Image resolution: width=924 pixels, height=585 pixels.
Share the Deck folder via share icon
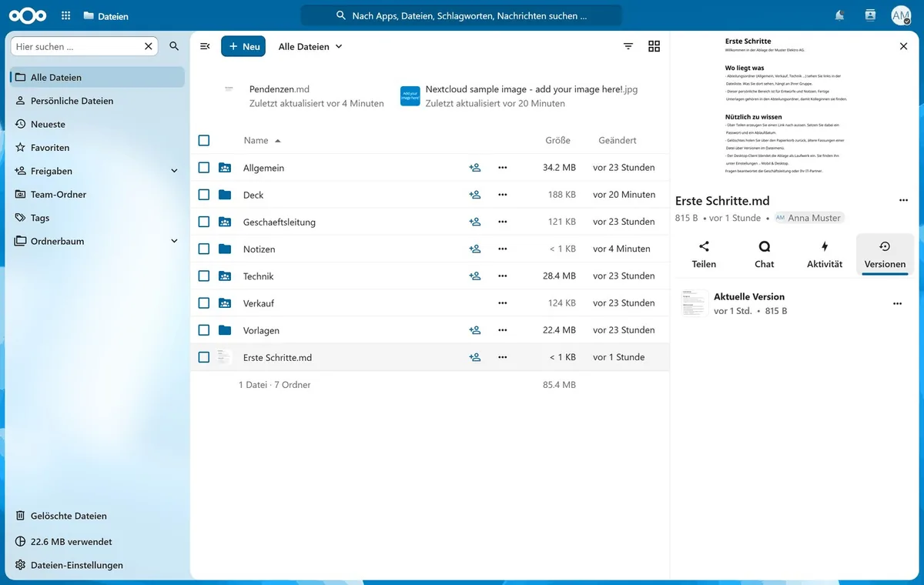click(x=475, y=195)
